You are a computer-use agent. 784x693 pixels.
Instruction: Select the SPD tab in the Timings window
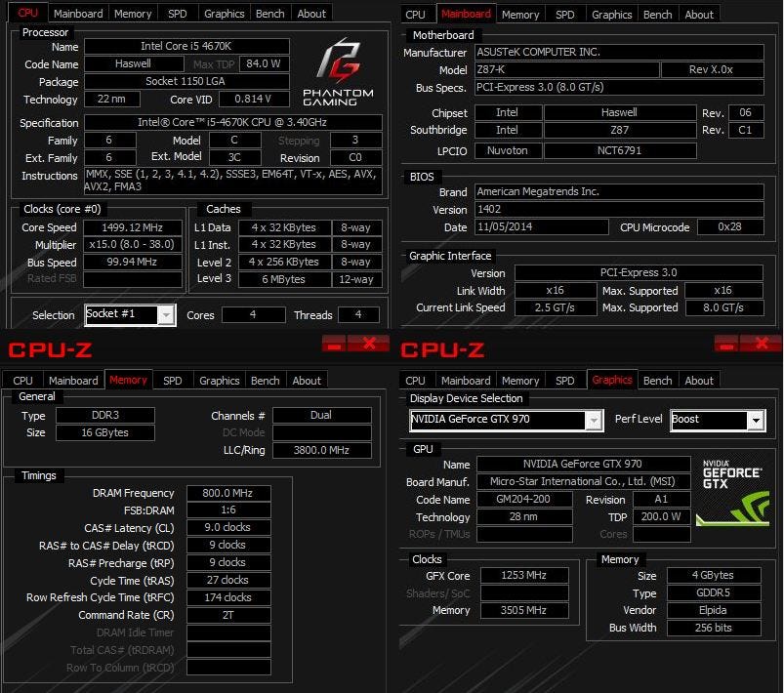(x=173, y=381)
